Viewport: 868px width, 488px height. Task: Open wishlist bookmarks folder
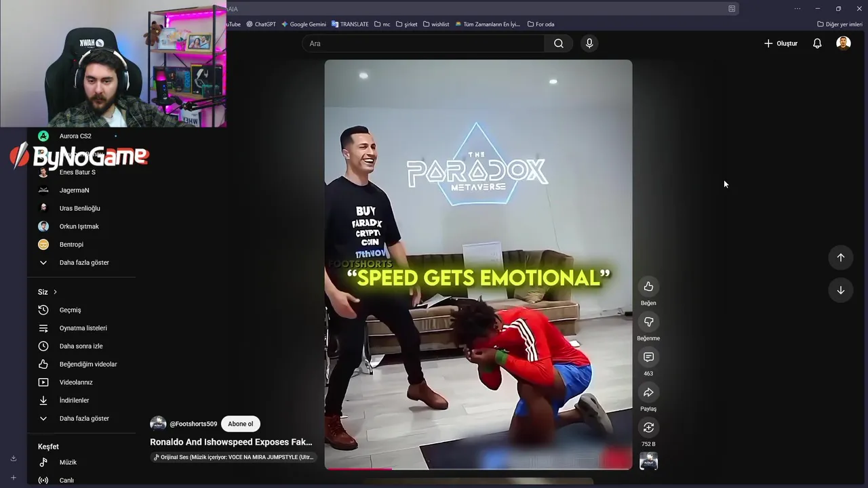pos(435,24)
